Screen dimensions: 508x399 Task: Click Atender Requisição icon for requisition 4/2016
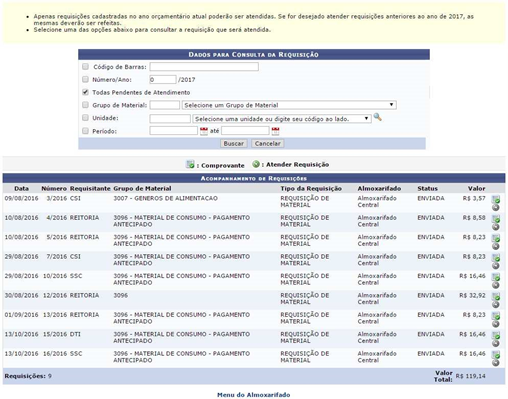[x=496, y=227]
